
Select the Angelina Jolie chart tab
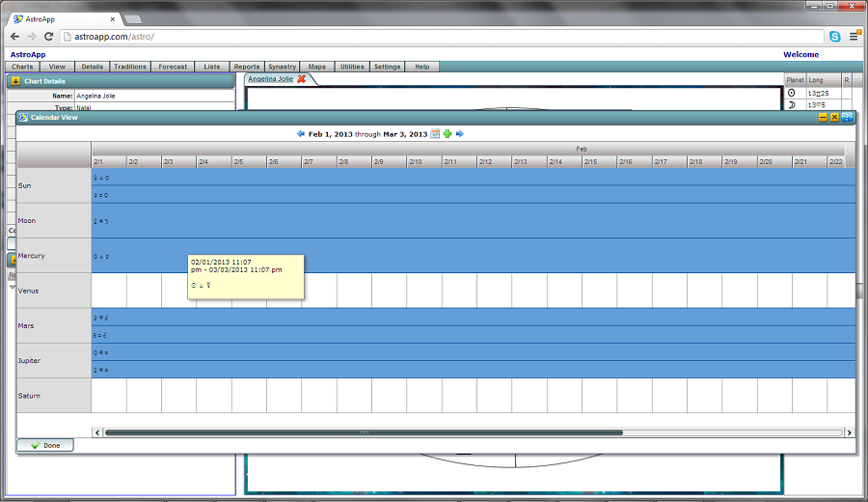(270, 79)
